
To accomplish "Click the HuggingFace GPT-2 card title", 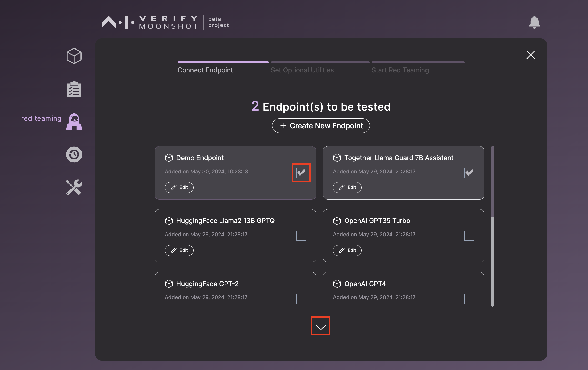I will [x=207, y=284].
